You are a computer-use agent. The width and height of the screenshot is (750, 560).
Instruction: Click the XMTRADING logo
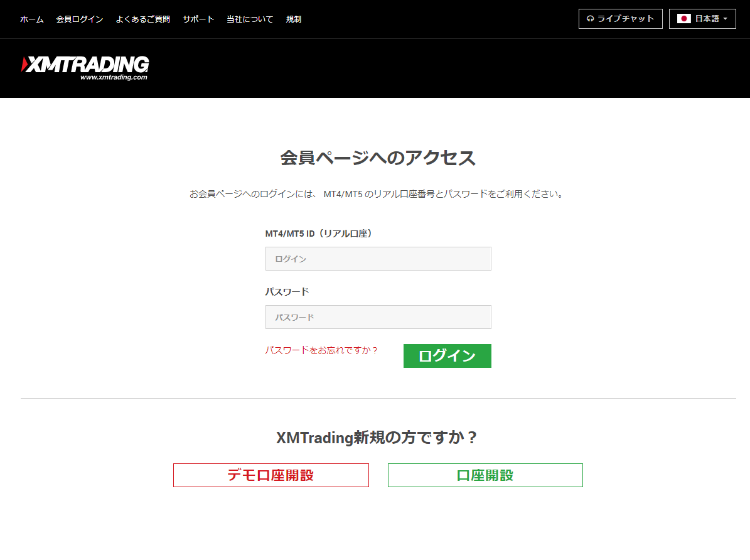coord(86,67)
